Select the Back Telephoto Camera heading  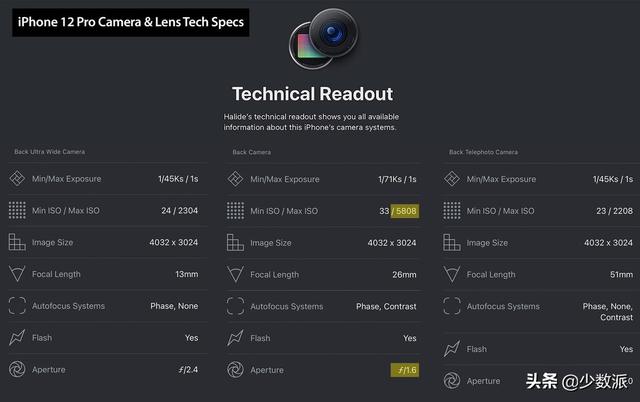click(x=483, y=152)
